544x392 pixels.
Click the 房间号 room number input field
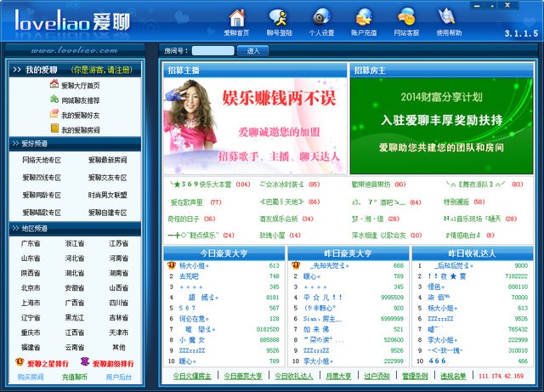coord(213,51)
